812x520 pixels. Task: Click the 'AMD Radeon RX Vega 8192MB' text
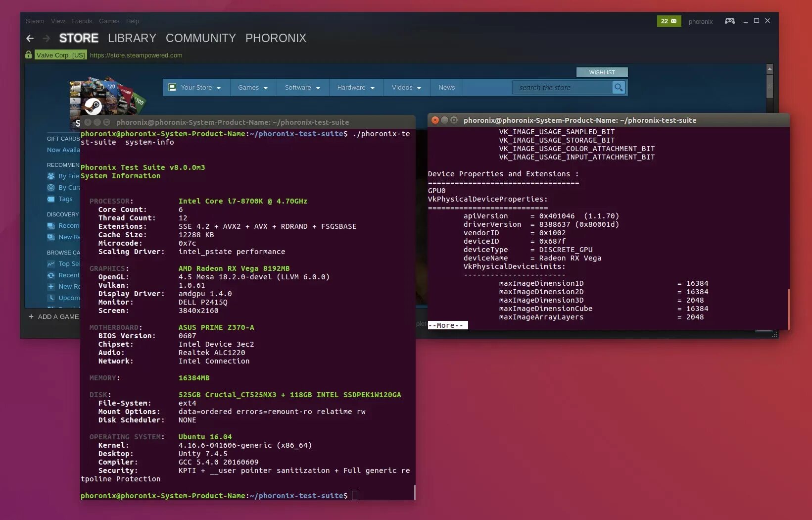[x=234, y=268]
